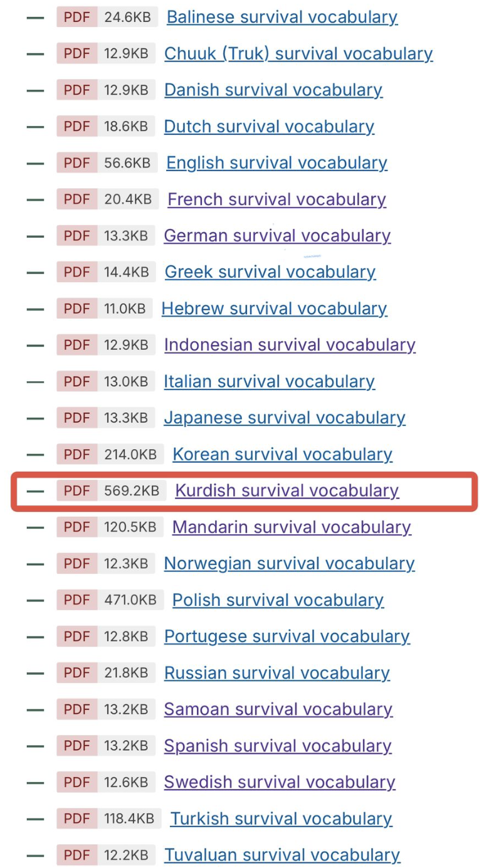
Task: Open French survival vocabulary link
Action: pyautogui.click(x=276, y=199)
